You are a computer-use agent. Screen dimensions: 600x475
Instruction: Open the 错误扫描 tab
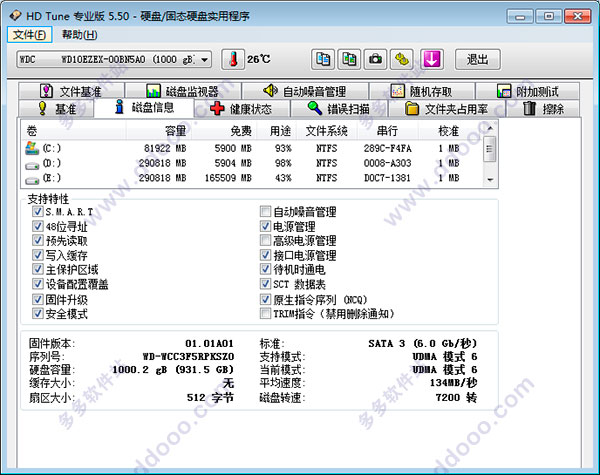(339, 109)
